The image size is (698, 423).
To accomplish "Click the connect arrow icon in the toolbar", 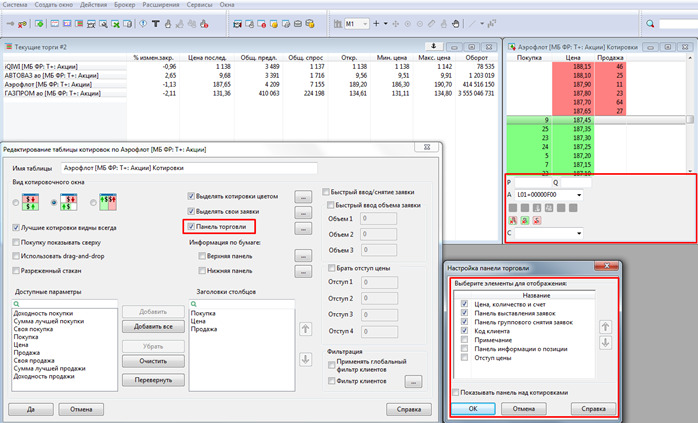I will pos(10,24).
